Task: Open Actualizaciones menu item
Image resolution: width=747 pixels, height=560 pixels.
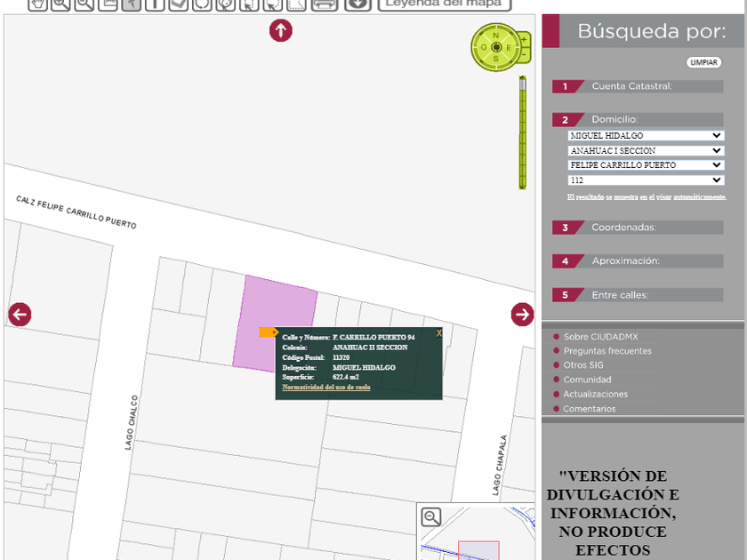Action: [595, 394]
